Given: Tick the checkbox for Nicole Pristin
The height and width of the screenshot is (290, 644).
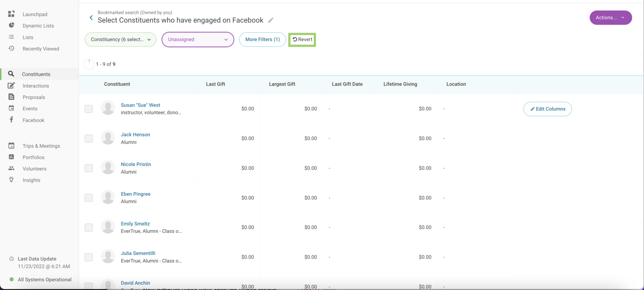Looking at the screenshot, I should pos(89,168).
